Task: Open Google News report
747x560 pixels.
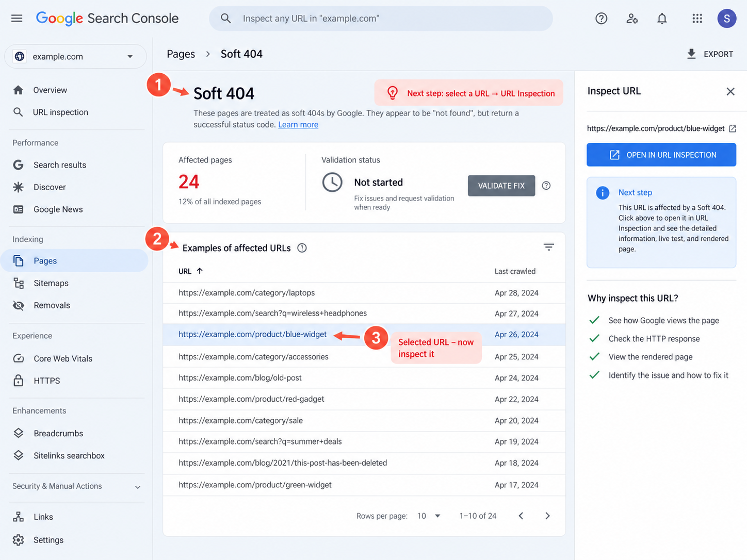Action: click(x=58, y=209)
